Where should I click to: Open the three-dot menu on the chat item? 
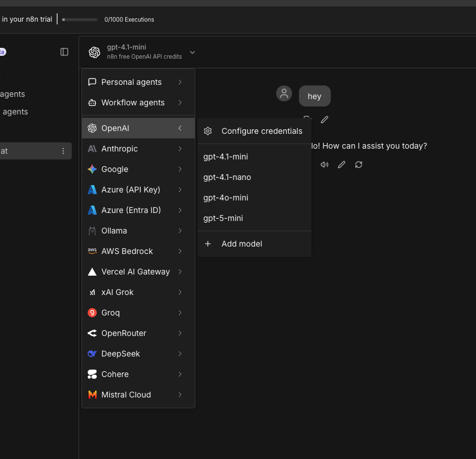63,151
